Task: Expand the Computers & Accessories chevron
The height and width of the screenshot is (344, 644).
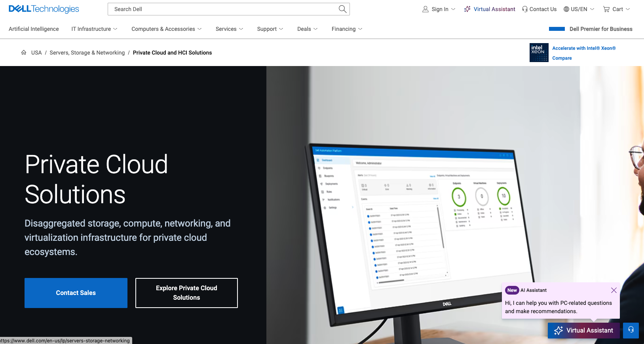Action: 199,29
